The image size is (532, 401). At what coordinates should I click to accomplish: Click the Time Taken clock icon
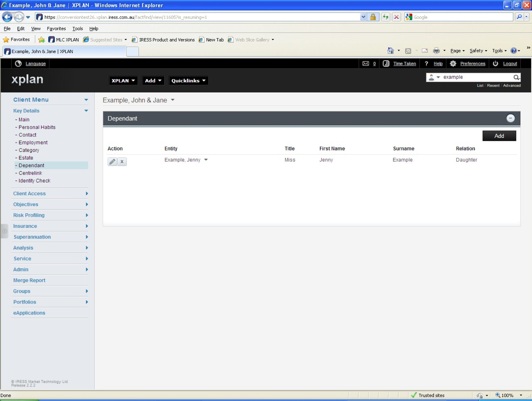point(386,63)
